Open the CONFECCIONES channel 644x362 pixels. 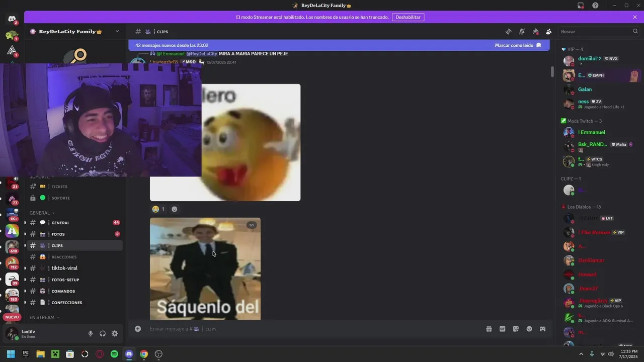coord(74,303)
